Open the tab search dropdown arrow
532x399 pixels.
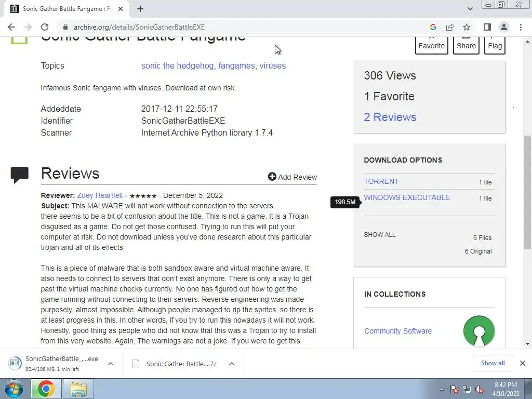click(x=470, y=9)
